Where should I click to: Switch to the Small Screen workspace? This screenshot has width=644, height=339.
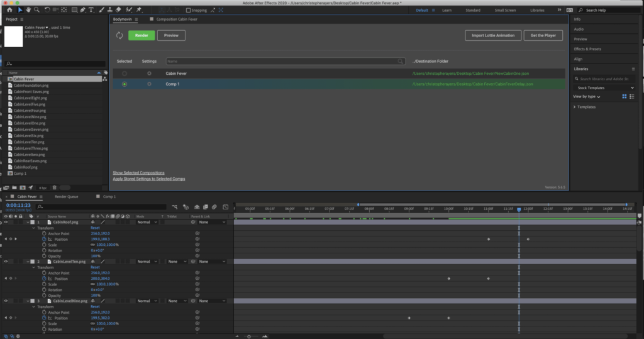505,10
